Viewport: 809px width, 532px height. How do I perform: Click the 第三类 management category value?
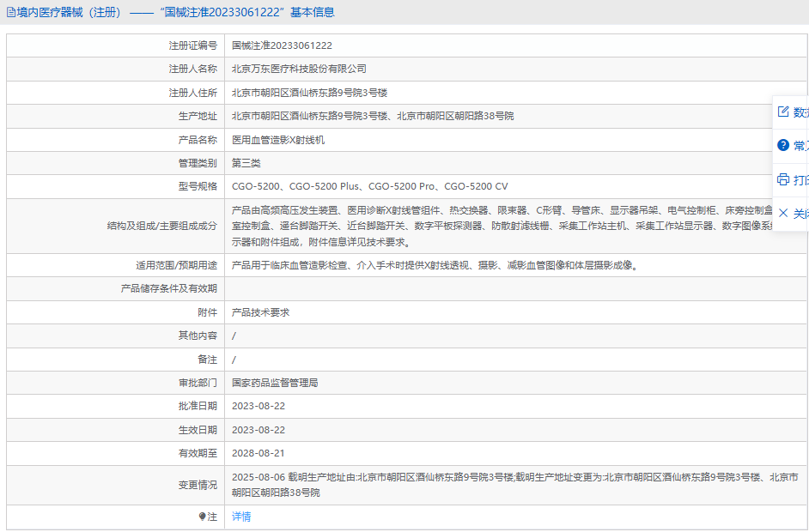pos(246,163)
